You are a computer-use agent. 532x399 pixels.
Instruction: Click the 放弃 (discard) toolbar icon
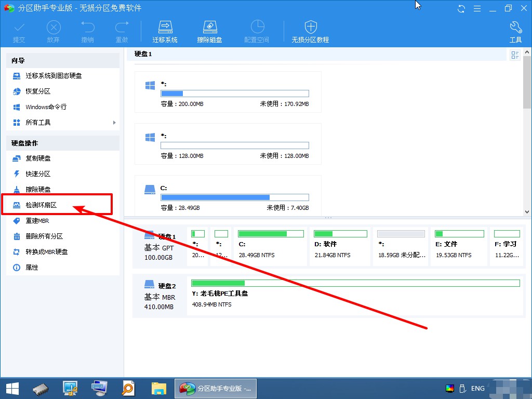tap(54, 32)
